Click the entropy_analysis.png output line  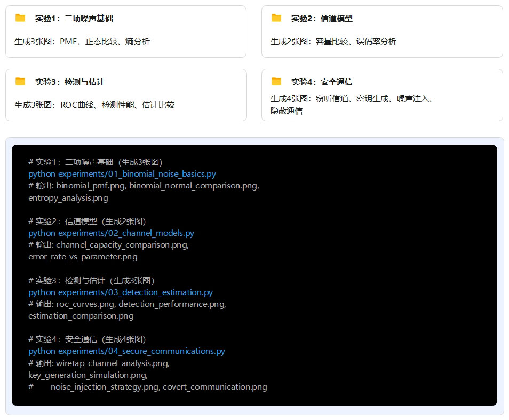pos(68,198)
